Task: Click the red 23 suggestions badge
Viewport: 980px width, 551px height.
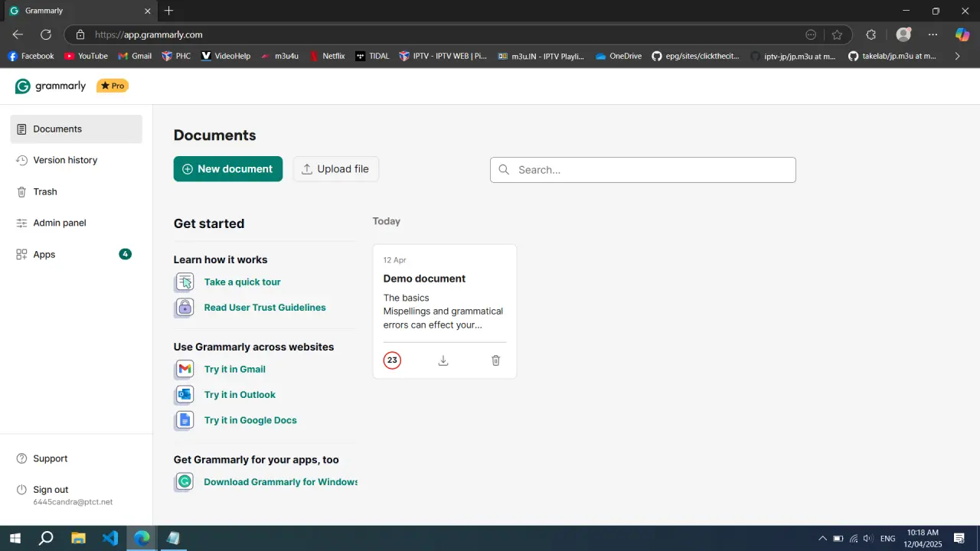Action: (x=392, y=360)
